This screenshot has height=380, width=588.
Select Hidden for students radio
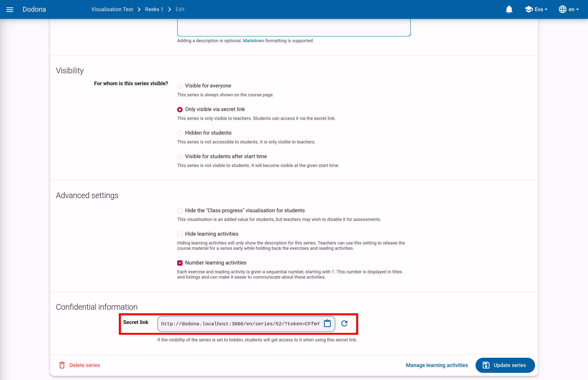point(180,133)
